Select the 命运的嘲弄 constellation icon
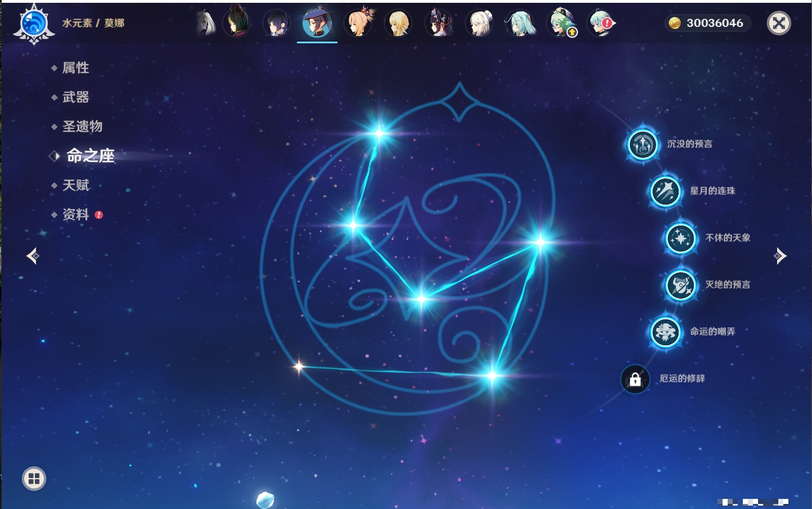Viewport: 812px width, 509px height. coord(666,332)
